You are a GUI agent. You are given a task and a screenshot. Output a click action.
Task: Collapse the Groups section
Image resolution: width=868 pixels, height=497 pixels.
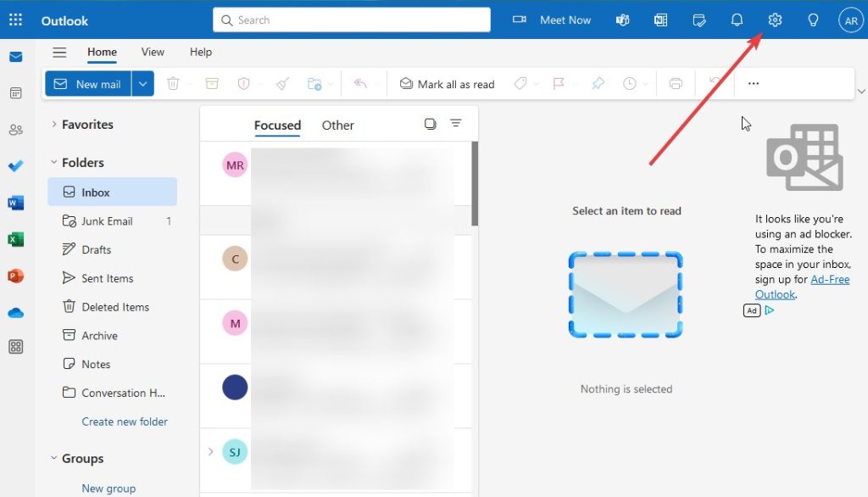[x=53, y=458]
